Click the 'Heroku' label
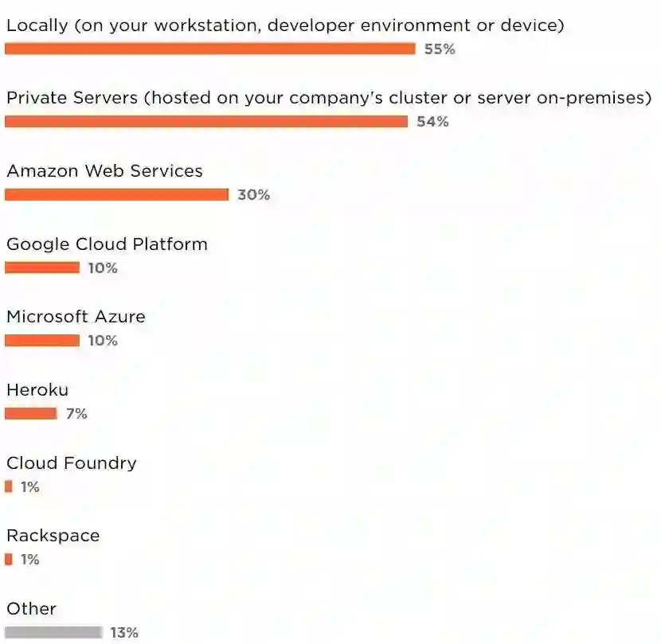 click(37, 390)
